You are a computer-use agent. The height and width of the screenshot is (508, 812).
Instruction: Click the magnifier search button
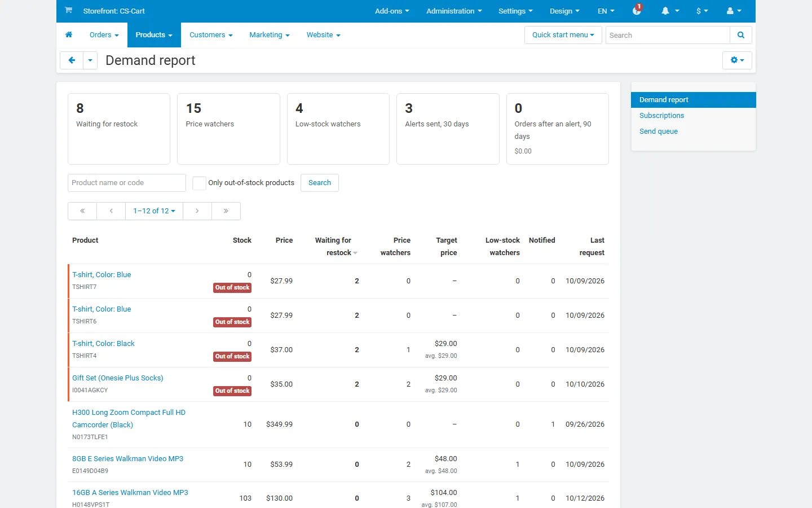coord(741,35)
